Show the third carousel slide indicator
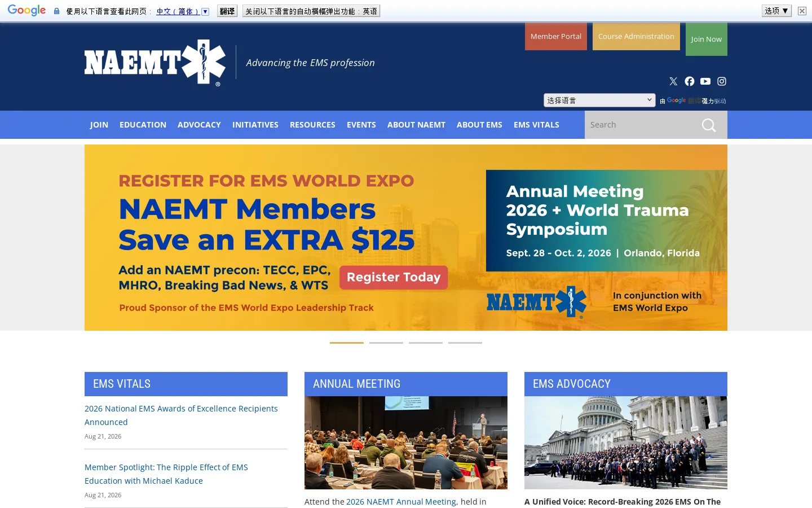Screen dimensions: 812x508 point(426,343)
